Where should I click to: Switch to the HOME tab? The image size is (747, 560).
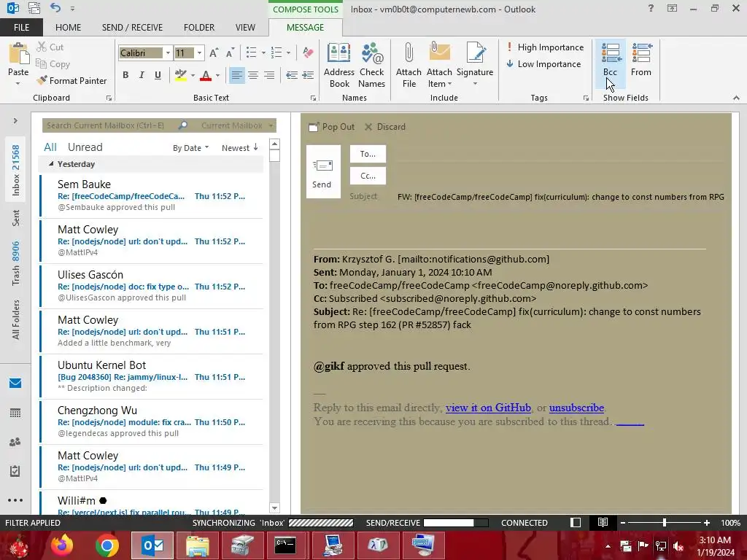point(68,27)
